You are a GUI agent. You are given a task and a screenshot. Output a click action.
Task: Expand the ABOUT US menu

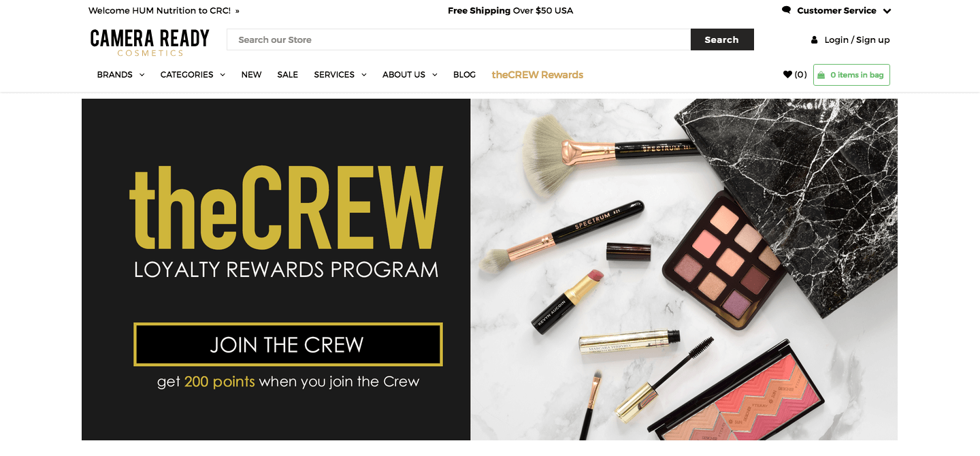pos(410,75)
